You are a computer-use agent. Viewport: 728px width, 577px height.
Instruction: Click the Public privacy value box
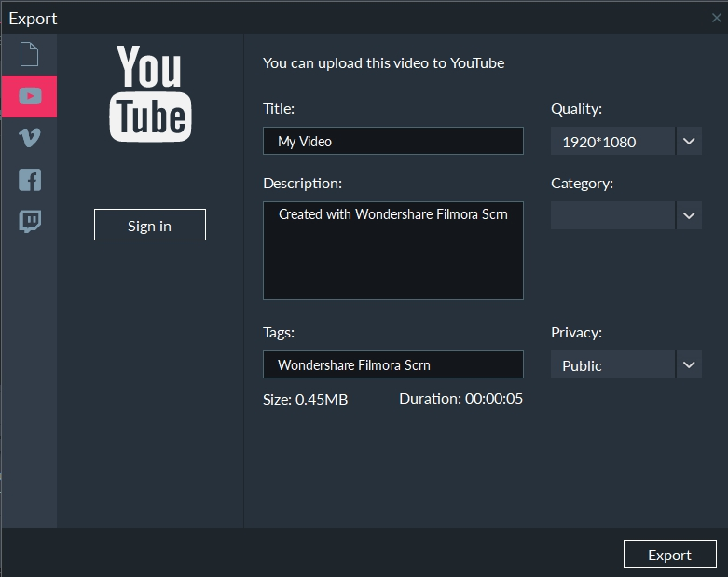tap(612, 364)
